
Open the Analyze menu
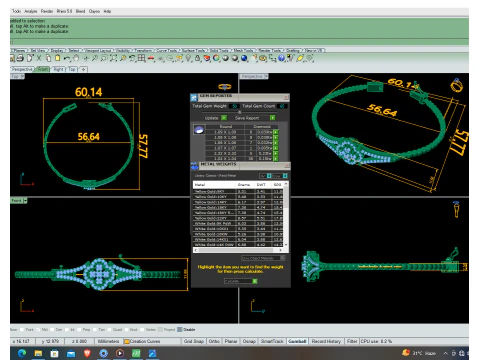(x=31, y=11)
